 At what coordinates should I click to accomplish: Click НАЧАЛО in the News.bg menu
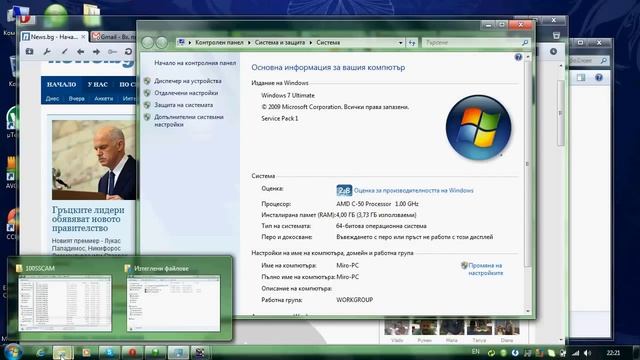[x=61, y=84]
